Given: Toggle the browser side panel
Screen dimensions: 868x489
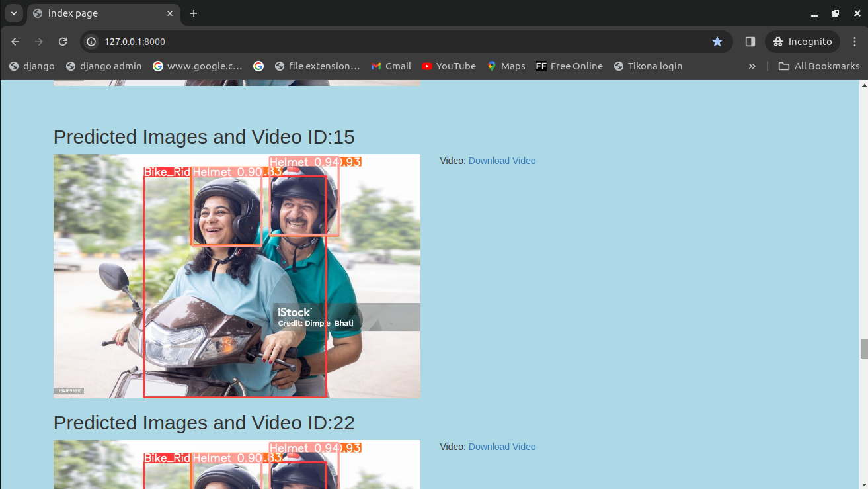Looking at the screenshot, I should coord(750,42).
